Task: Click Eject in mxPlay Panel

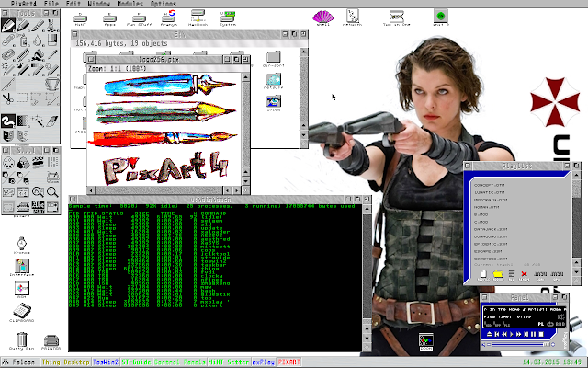Action: click(x=490, y=334)
